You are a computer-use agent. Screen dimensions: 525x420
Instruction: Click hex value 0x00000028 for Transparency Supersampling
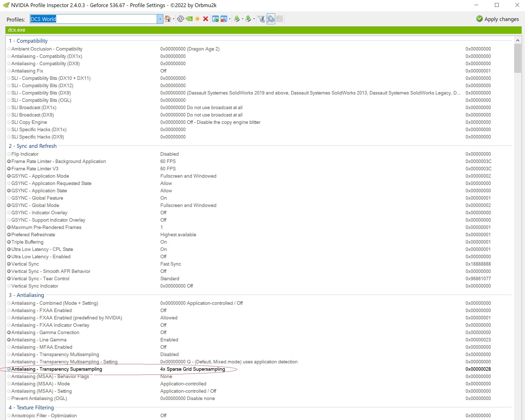pyautogui.click(x=478, y=369)
